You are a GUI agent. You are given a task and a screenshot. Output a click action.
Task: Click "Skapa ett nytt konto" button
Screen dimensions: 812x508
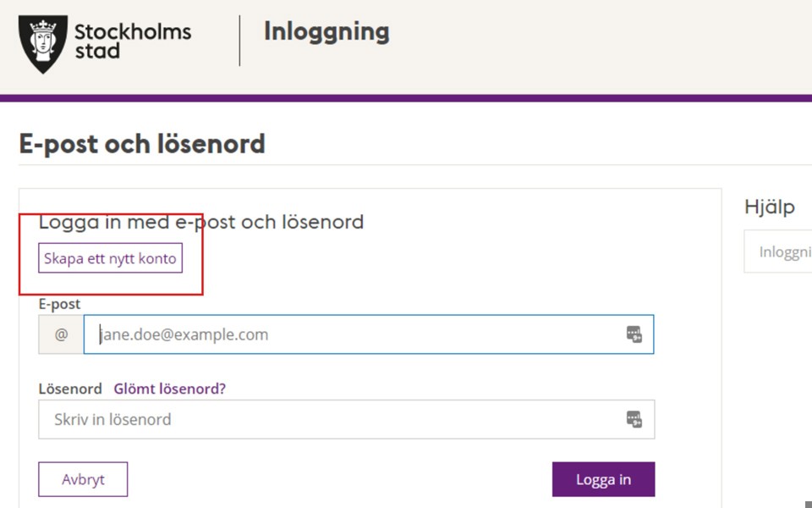[110, 258]
